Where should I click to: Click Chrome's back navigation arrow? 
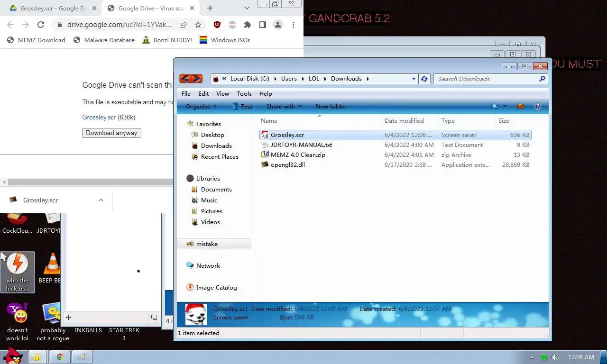[10, 25]
